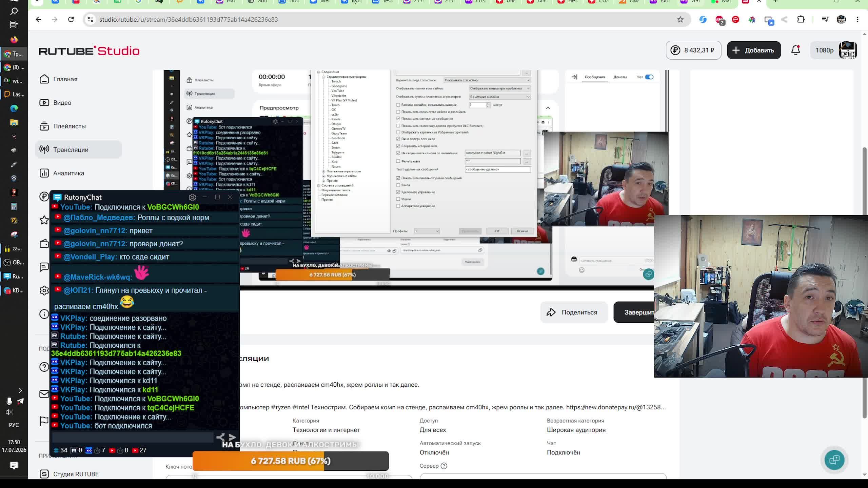The image size is (868, 488).
Task: Bookmark this page with the star icon
Action: tap(680, 19)
